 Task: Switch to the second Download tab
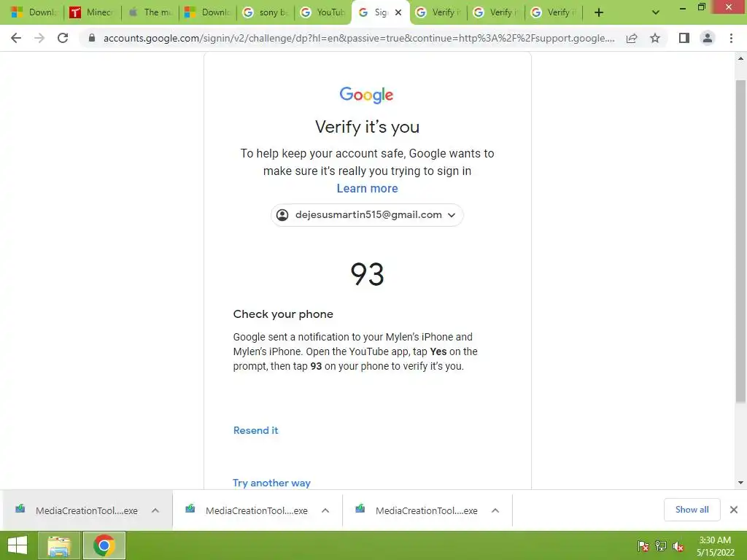tap(207, 12)
